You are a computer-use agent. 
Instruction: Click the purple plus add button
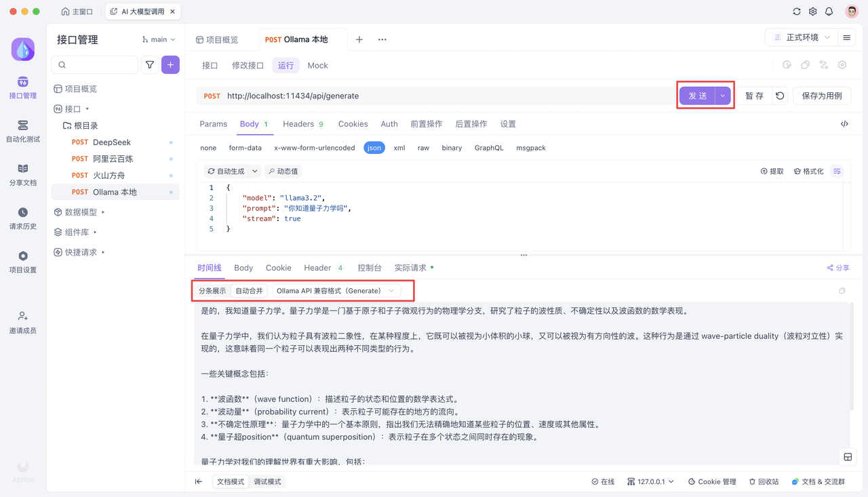pyautogui.click(x=170, y=65)
